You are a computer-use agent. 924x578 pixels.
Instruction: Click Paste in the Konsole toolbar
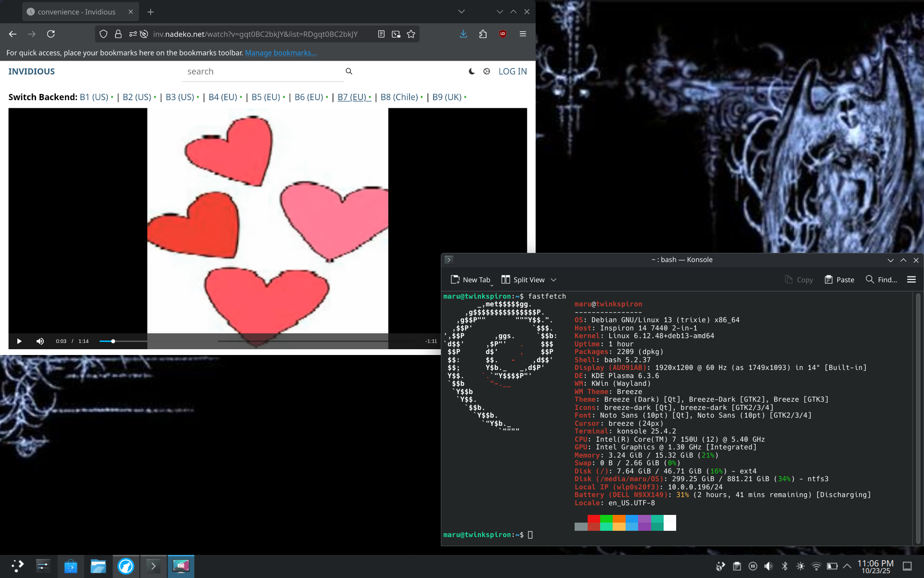tap(839, 280)
